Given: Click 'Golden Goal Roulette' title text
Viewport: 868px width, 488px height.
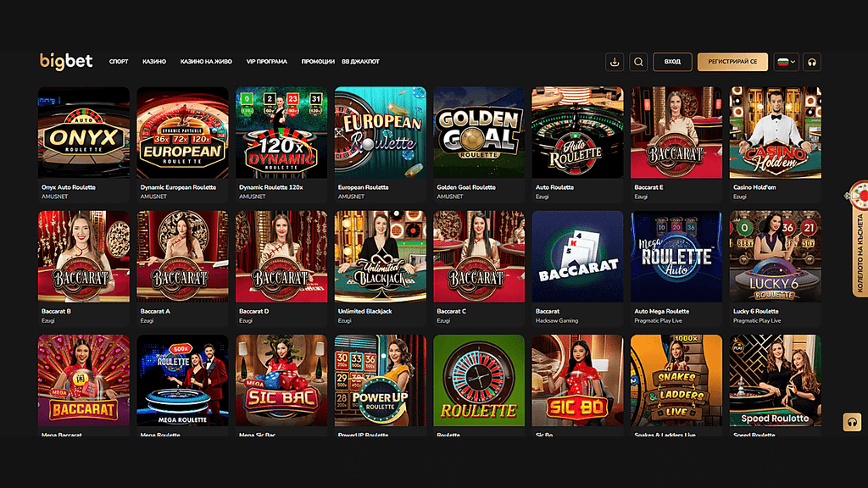Looking at the screenshot, I should pos(466,187).
